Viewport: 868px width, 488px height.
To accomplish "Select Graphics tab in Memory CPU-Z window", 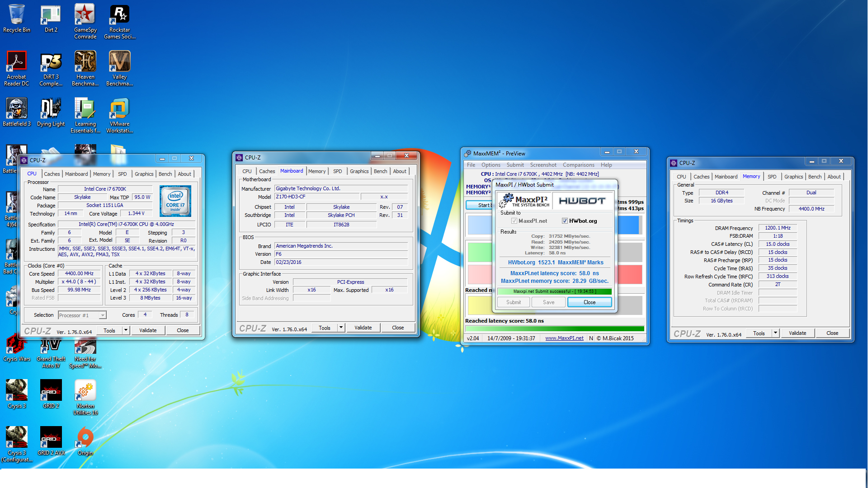I will tap(793, 177).
